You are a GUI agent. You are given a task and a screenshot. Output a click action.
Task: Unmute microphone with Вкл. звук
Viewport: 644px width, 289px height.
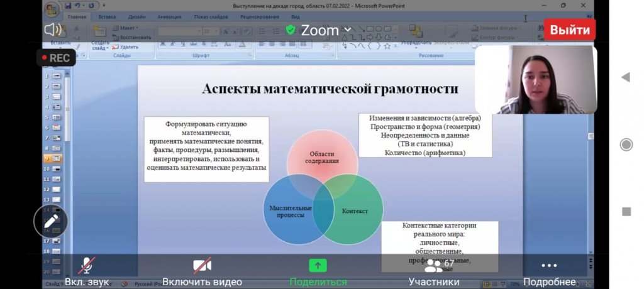(x=87, y=272)
